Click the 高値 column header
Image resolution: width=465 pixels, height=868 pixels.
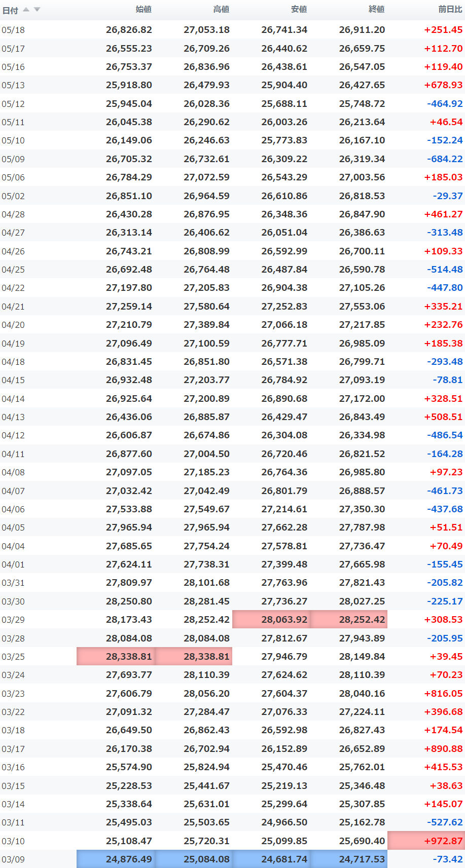(x=221, y=9)
